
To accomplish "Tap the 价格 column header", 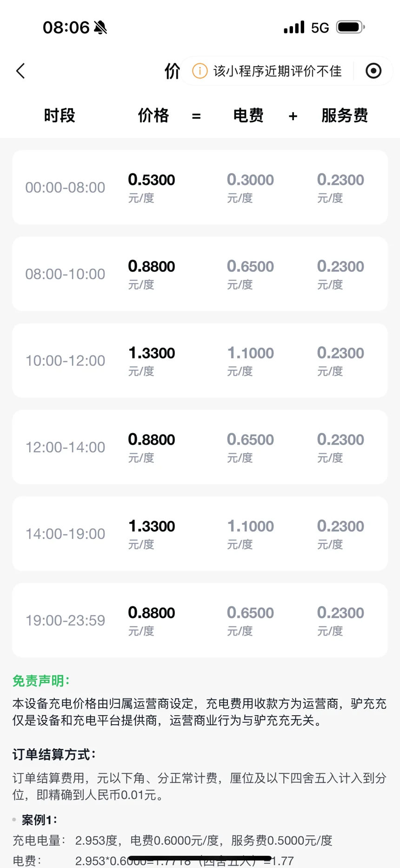I will (x=153, y=115).
